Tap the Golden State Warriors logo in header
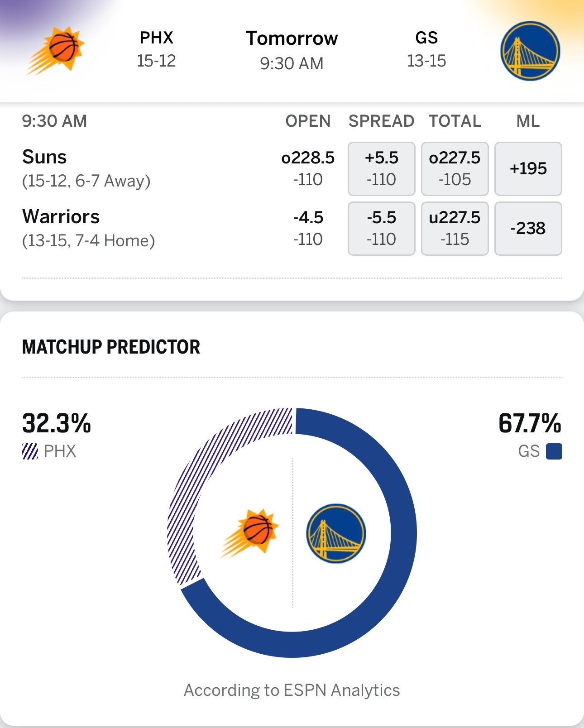Screen dimensions: 584x728 (x=530, y=51)
